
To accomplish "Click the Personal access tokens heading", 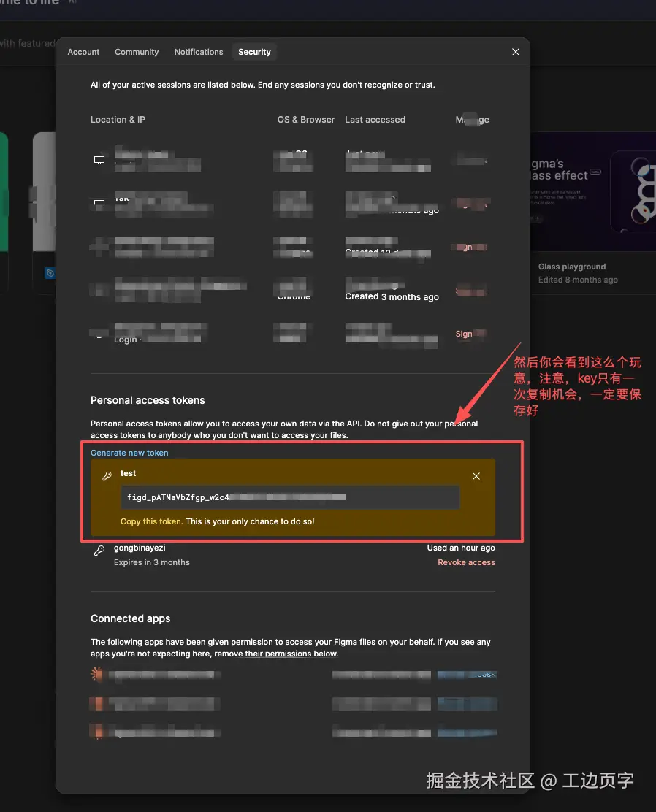I will coord(148,400).
